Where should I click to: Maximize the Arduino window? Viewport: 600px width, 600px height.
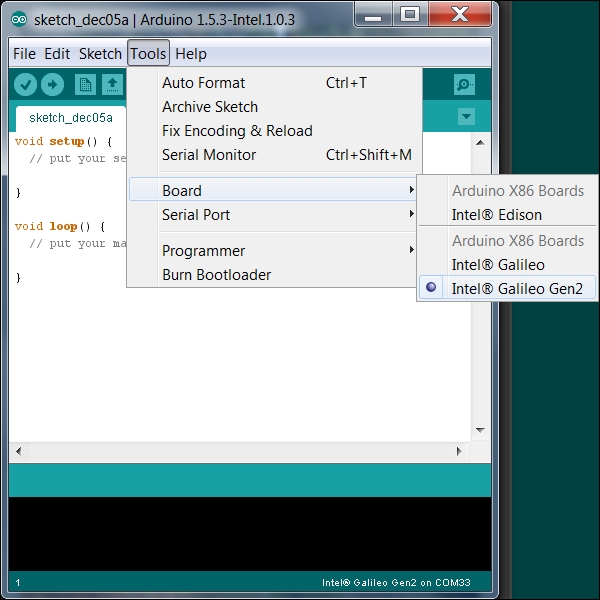point(410,15)
